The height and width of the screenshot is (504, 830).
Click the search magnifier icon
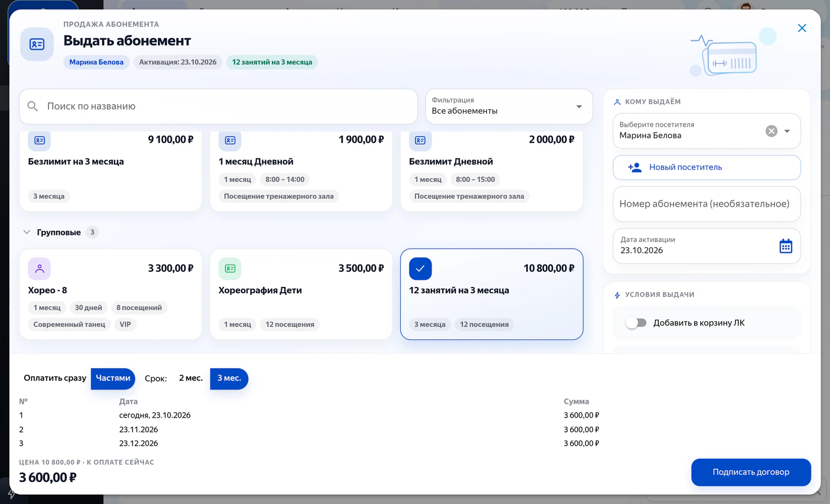point(33,106)
